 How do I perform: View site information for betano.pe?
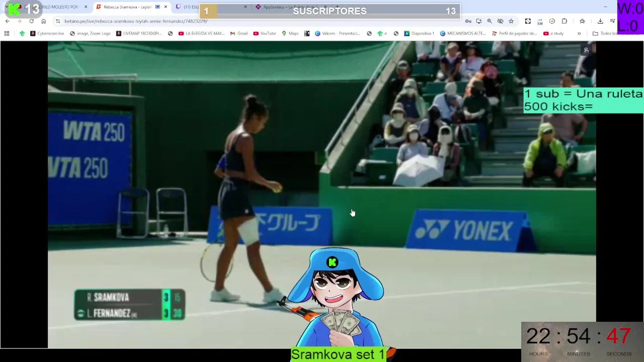(x=58, y=21)
